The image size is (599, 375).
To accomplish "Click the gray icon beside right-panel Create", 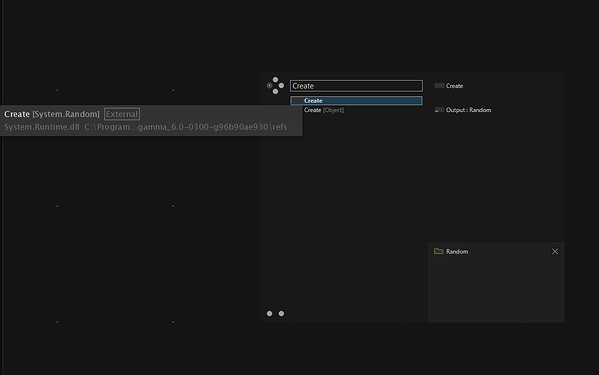I will pyautogui.click(x=439, y=86).
